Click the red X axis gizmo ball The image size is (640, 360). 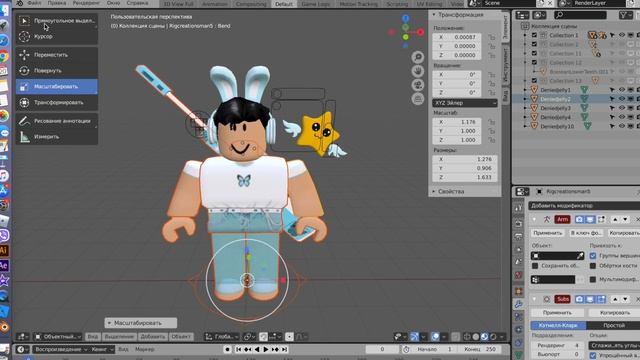(x=420, y=32)
